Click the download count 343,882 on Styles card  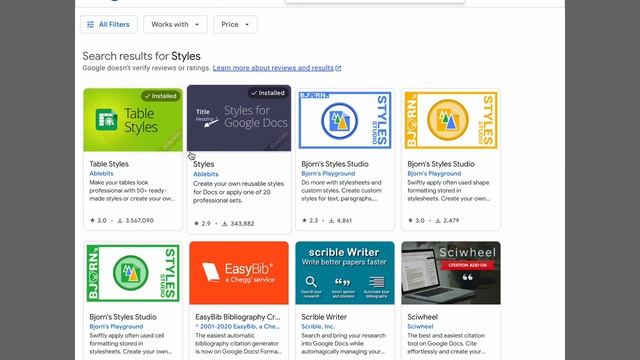[238, 224]
